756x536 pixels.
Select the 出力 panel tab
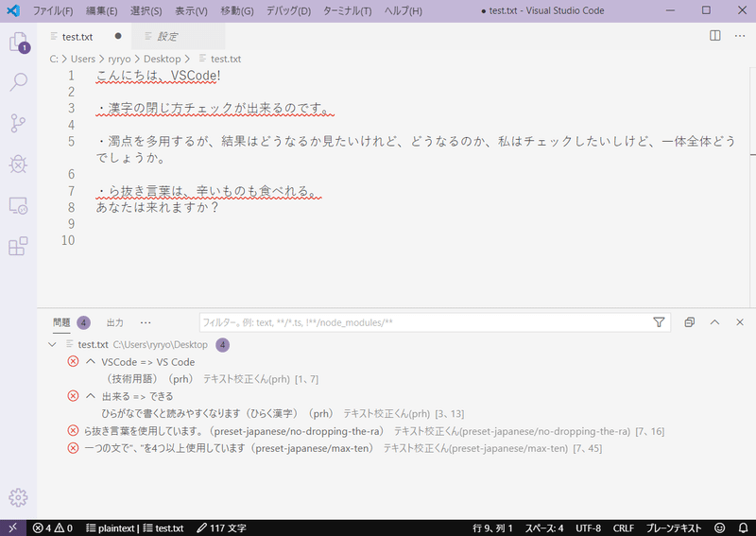pyautogui.click(x=114, y=322)
